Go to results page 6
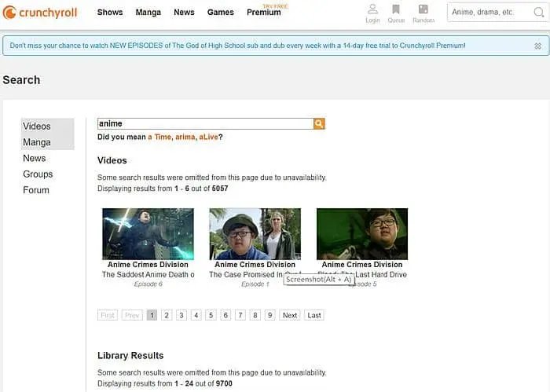 pos(225,315)
